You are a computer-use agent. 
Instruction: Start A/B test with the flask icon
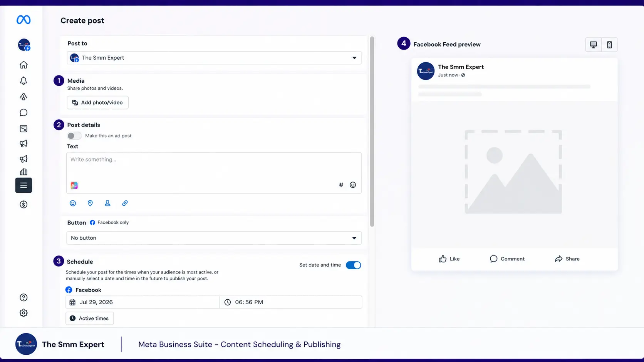tap(107, 203)
